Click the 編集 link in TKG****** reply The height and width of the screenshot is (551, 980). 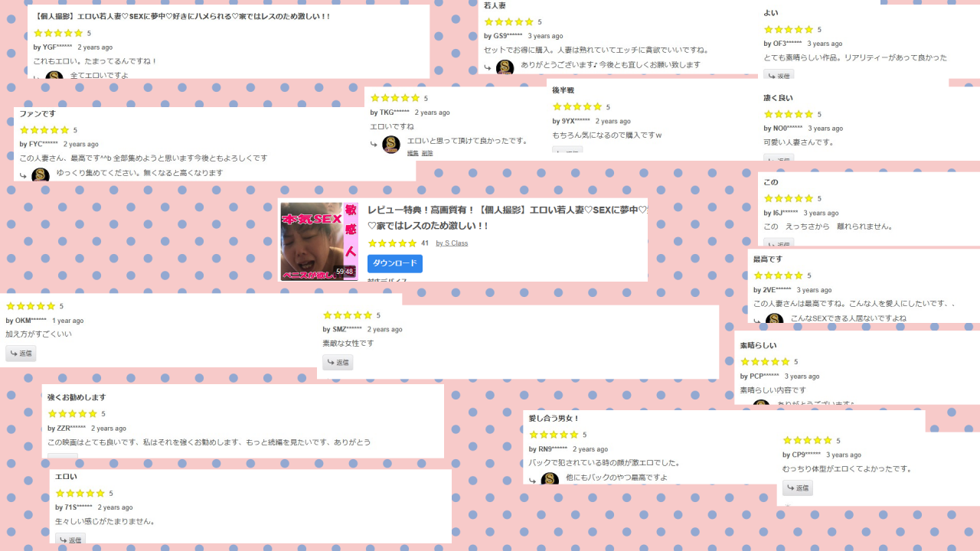click(x=413, y=153)
